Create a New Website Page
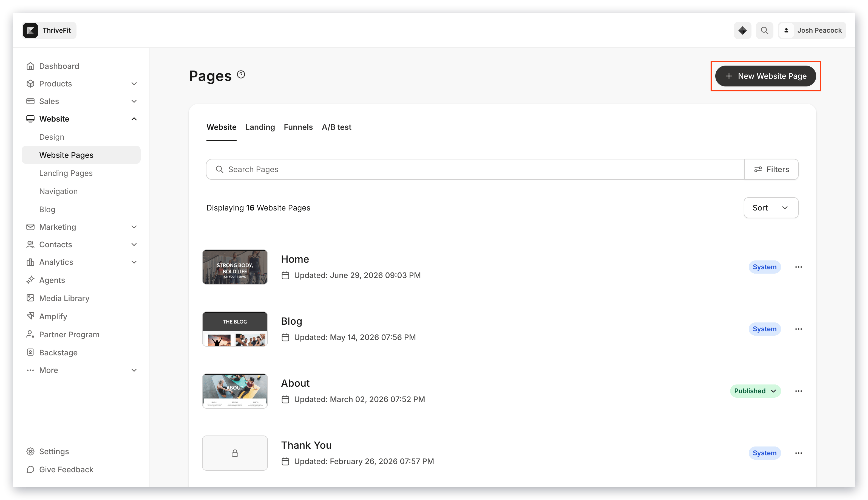This screenshot has width=868, height=500. pos(765,76)
